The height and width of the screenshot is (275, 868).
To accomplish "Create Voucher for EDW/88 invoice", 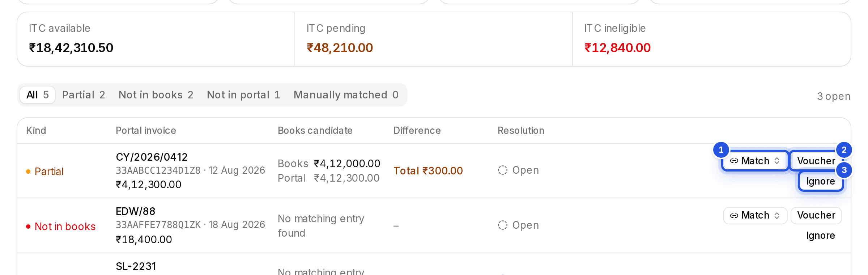I will [816, 215].
